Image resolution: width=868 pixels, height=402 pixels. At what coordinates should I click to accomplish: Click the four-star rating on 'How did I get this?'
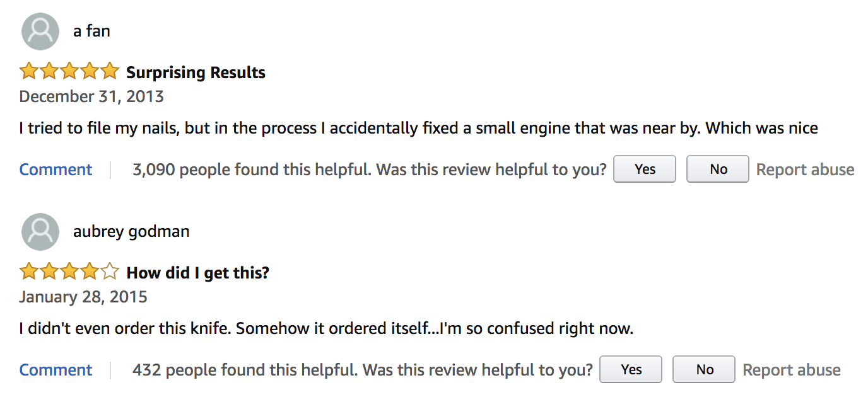pyautogui.click(x=69, y=272)
